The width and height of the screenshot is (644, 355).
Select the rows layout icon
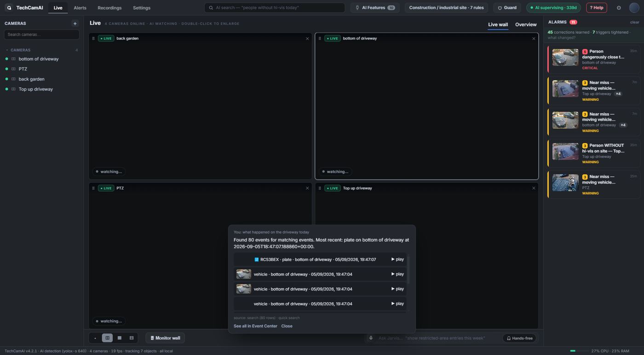click(x=132, y=338)
